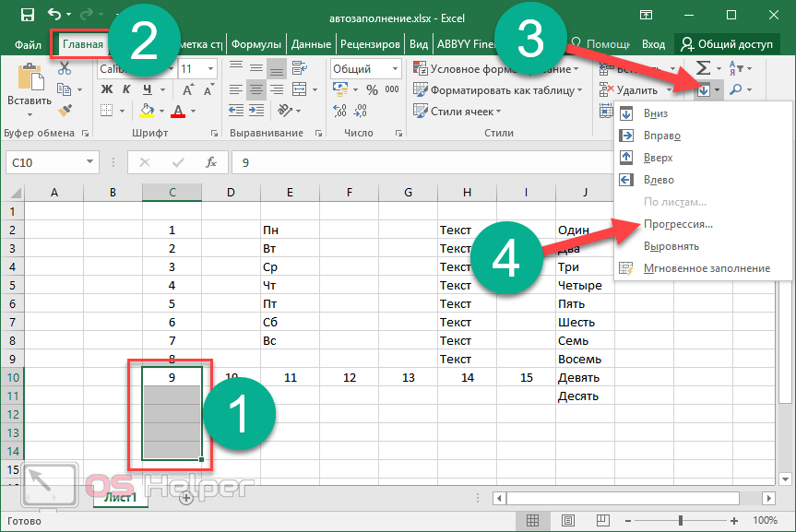Click the insert function fx icon
Viewport: 796px width, 532px height.
211,162
